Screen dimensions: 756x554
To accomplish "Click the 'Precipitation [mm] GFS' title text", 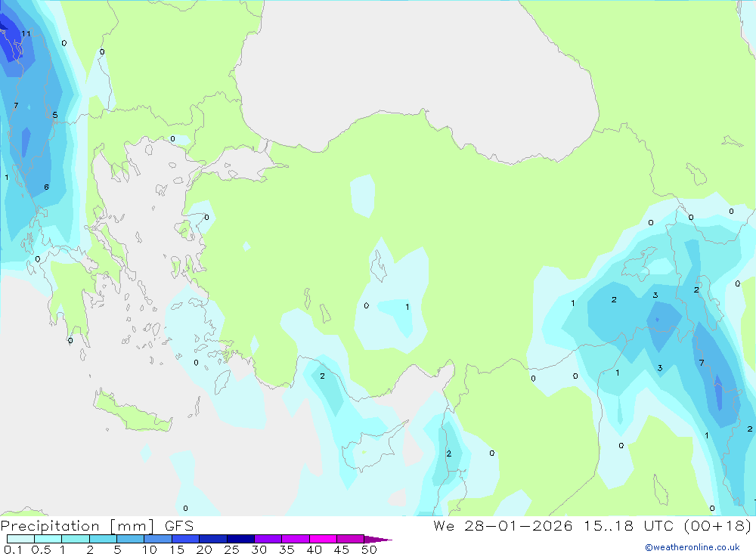I will [97, 526].
